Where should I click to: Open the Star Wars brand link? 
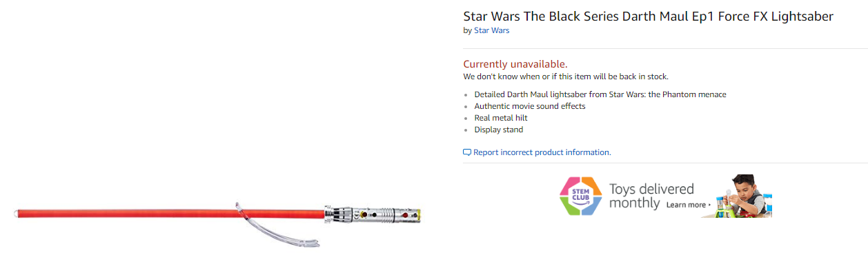click(491, 30)
